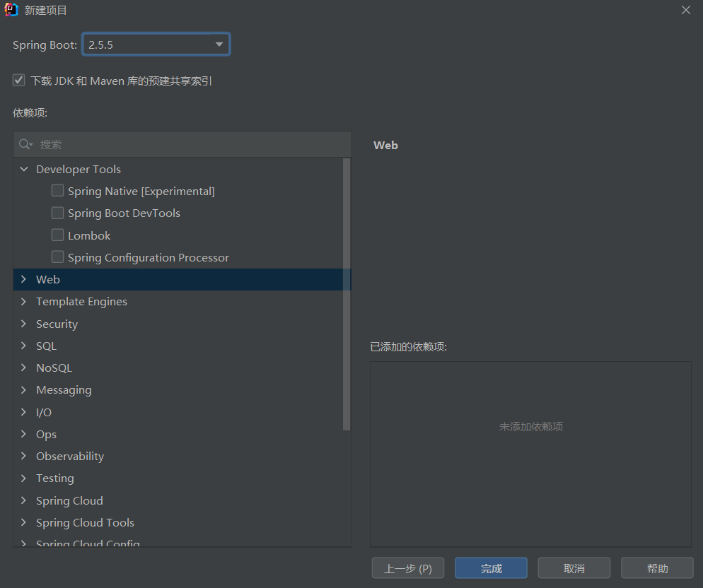
Task: Select Spring Configuration Processor checkbox
Action: click(57, 257)
